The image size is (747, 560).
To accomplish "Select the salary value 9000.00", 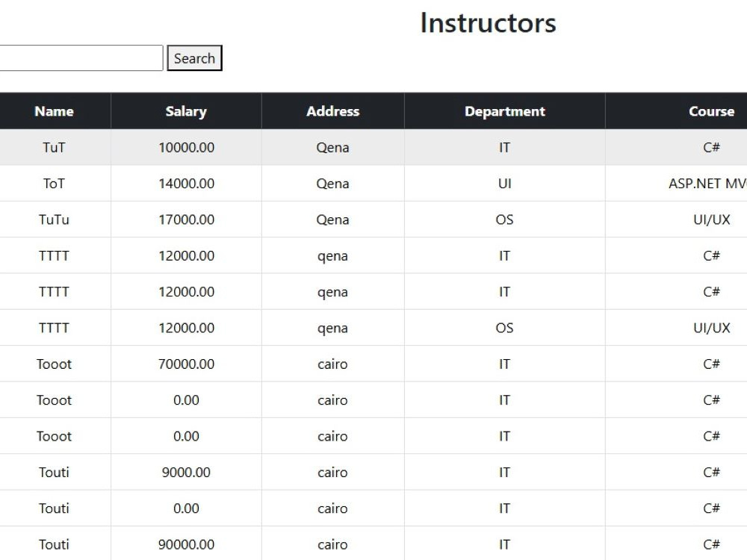I will 186,473.
